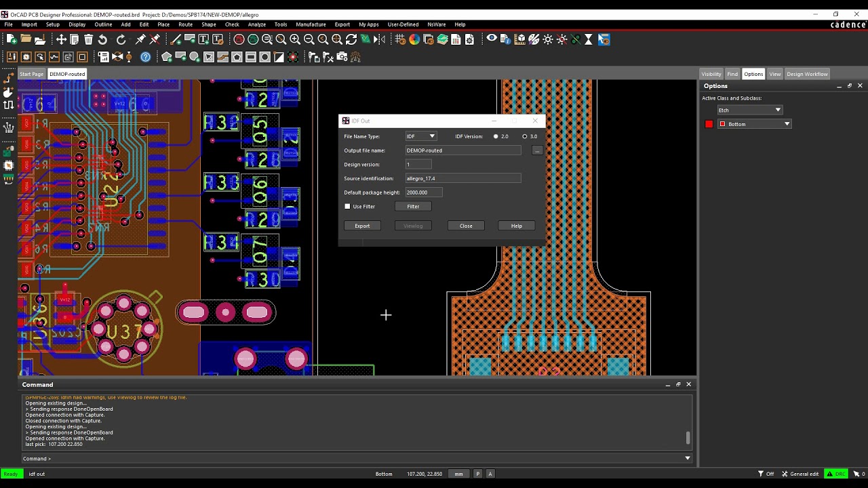Click the unpin unfix icon
The width and height of the screenshot is (868, 488).
point(155,40)
